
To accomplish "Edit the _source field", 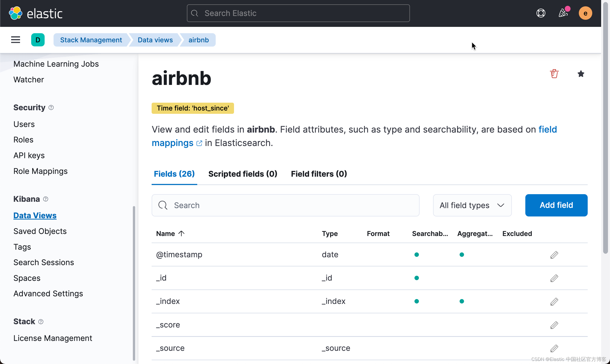I will pyautogui.click(x=554, y=348).
